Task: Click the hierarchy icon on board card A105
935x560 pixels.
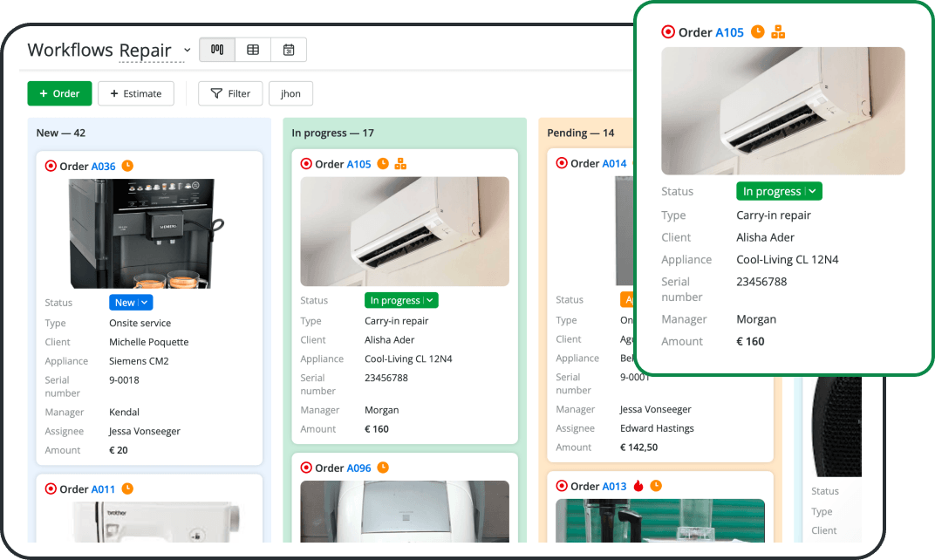Action: click(400, 163)
